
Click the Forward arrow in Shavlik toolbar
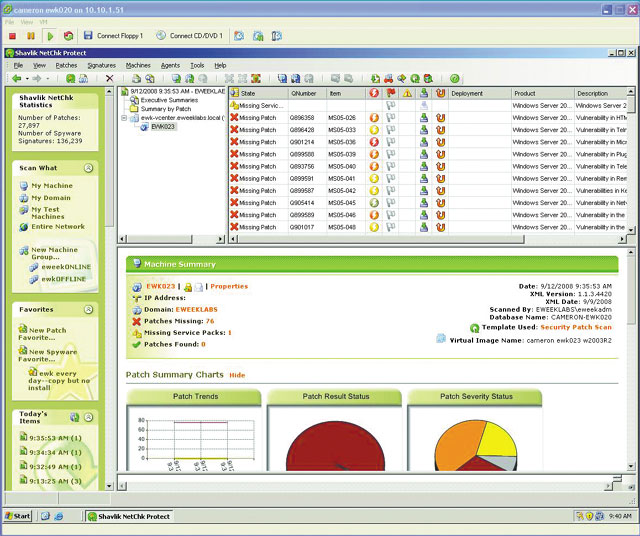point(37,78)
